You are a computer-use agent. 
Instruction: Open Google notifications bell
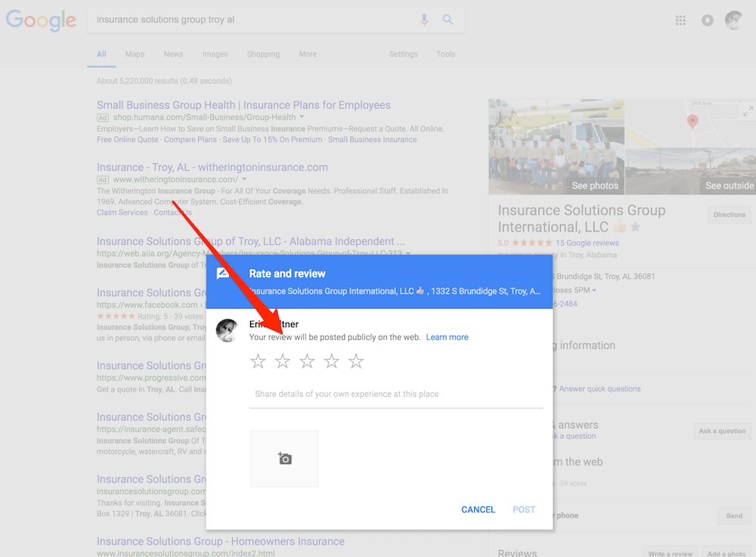click(708, 20)
